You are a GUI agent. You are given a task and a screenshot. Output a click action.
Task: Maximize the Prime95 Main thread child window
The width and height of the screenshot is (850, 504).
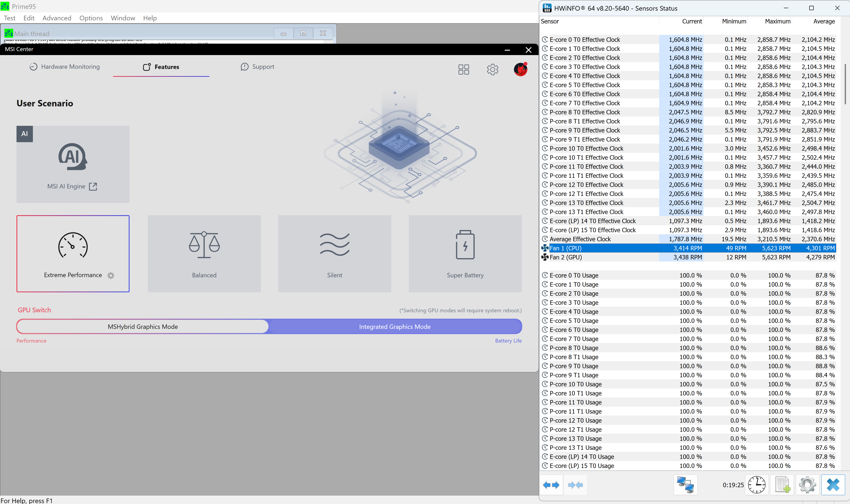point(303,33)
